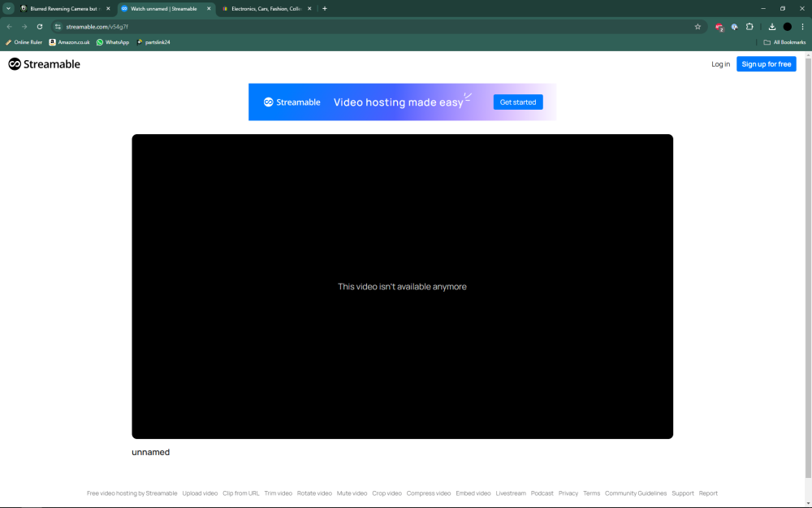Show browser downloads
Image resolution: width=812 pixels, height=508 pixels.
click(x=772, y=27)
